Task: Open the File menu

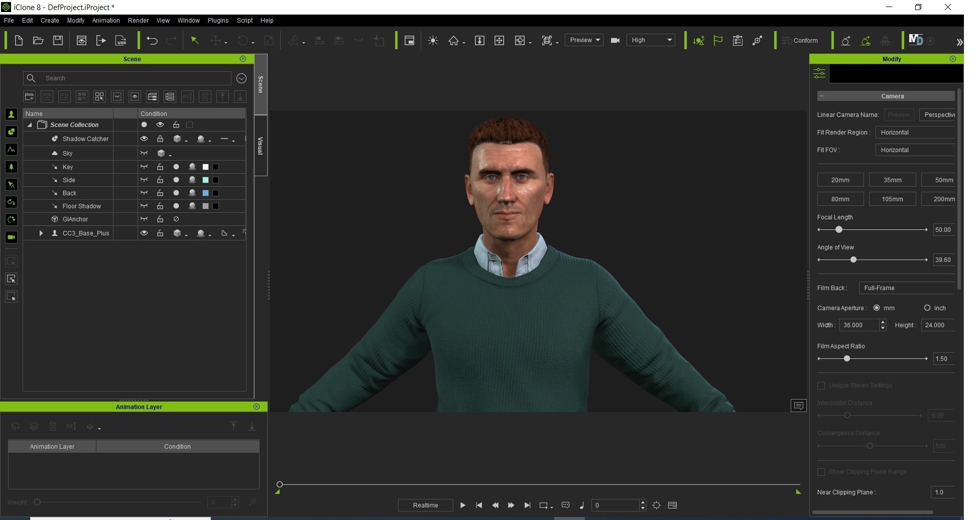Action: [9, 21]
